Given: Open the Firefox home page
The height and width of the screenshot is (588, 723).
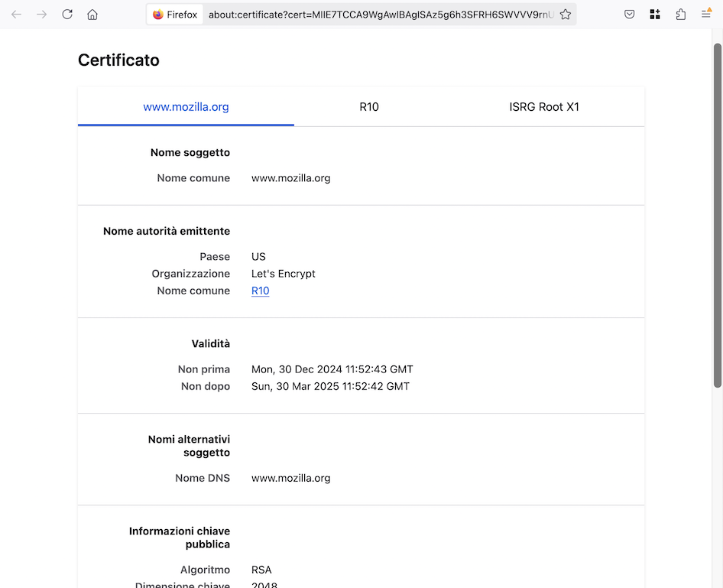Looking at the screenshot, I should pos(92,15).
